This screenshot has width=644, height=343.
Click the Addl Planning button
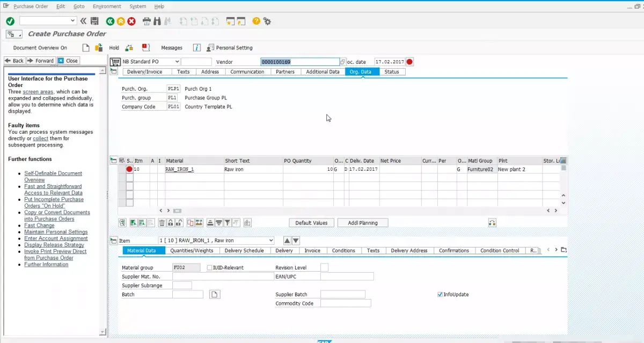[x=363, y=223]
